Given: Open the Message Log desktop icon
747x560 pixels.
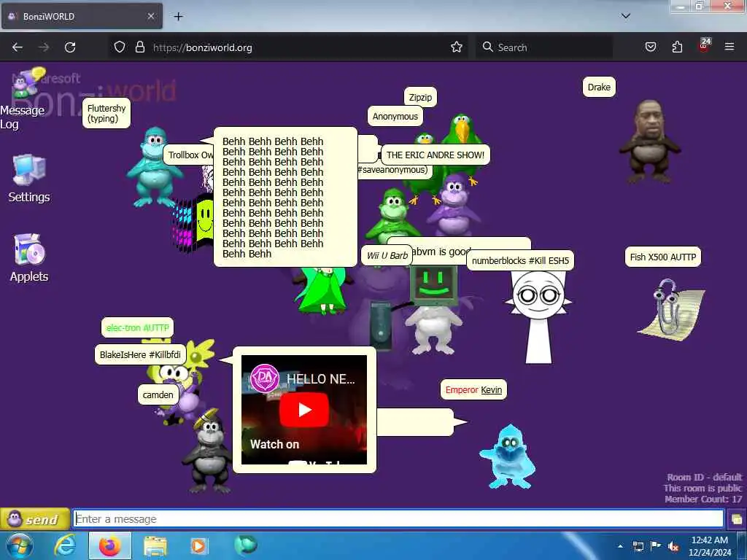Looking at the screenshot, I should click(23, 98).
